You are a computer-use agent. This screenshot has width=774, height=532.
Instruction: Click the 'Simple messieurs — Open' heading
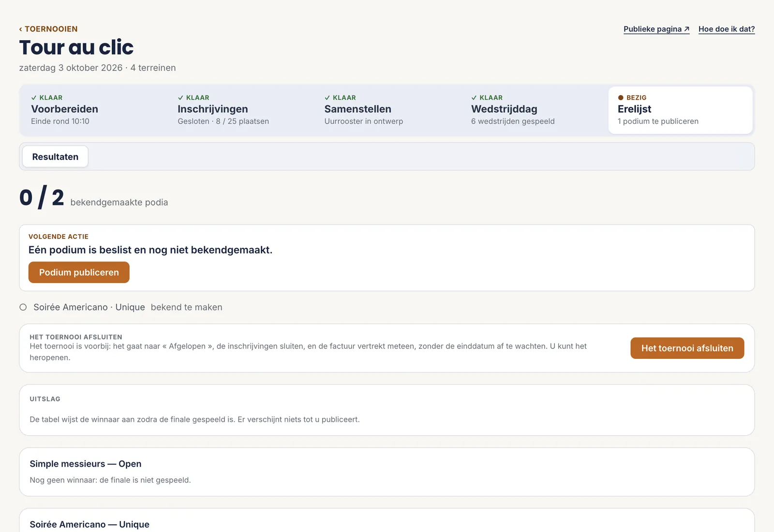pyautogui.click(x=86, y=464)
